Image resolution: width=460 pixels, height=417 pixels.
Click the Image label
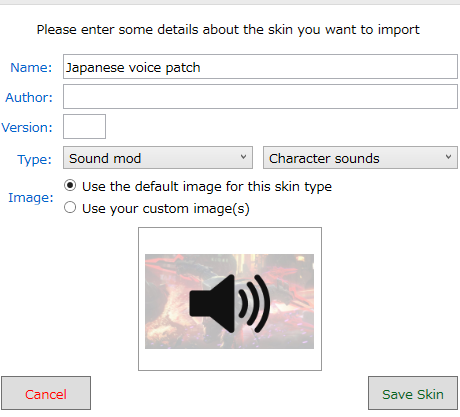pyautogui.click(x=31, y=198)
